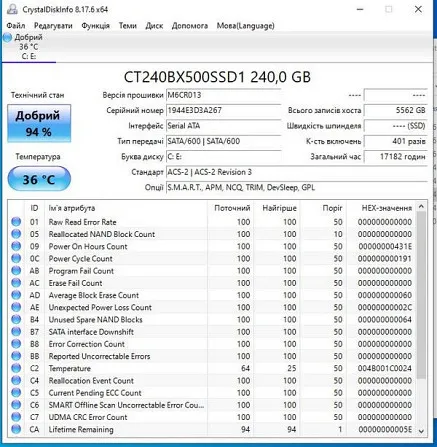Click status circle for Unused Spare NAND Blocks
Screen dimensions: 437x447
pos(16,319)
